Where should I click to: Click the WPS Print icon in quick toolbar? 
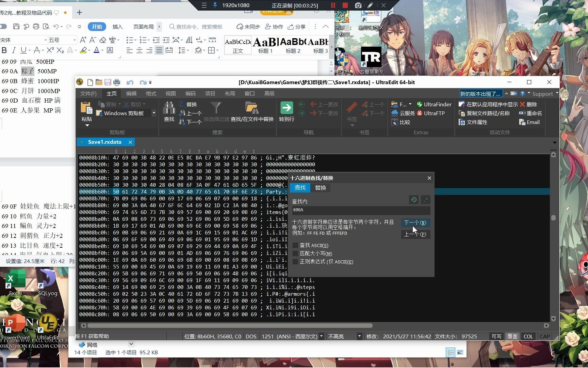pos(36,27)
